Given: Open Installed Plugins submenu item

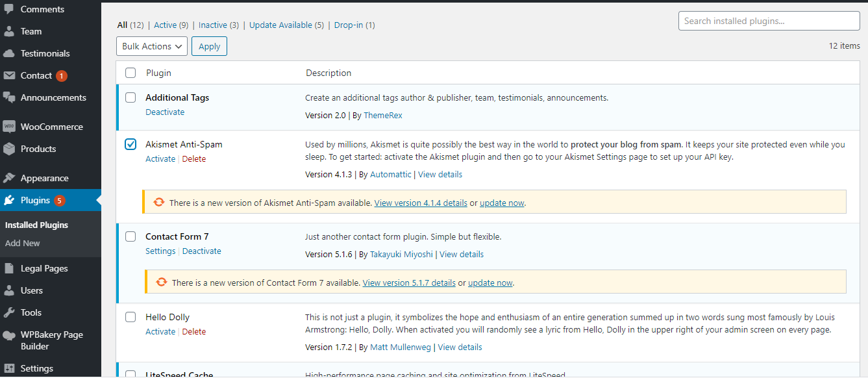Looking at the screenshot, I should coord(36,225).
